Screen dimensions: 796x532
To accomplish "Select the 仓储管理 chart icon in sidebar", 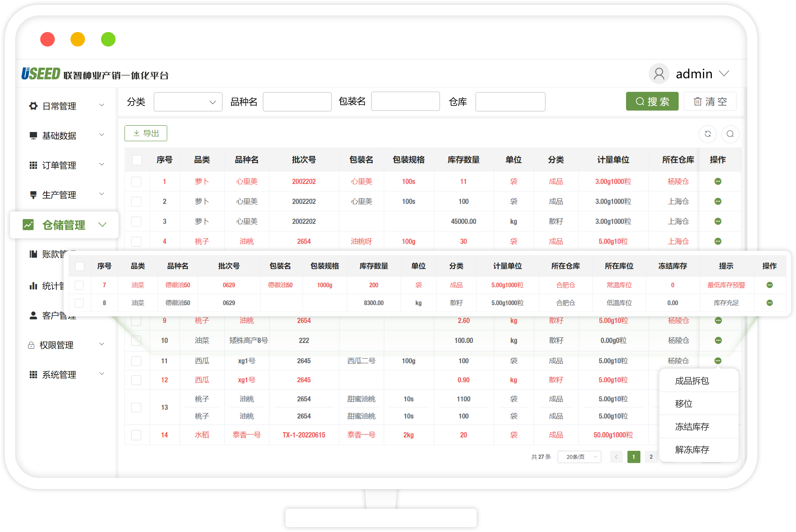I will pyautogui.click(x=29, y=224).
